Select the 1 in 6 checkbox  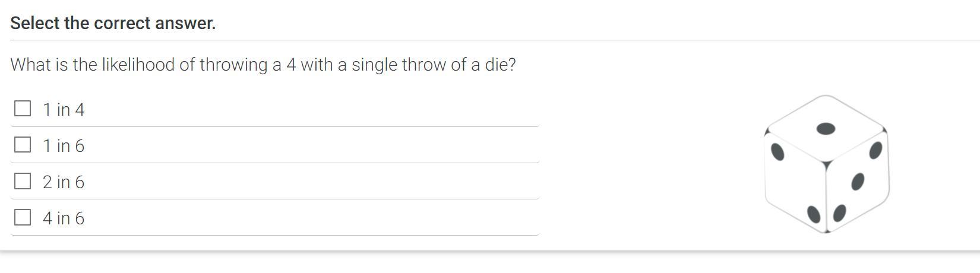coord(23,144)
